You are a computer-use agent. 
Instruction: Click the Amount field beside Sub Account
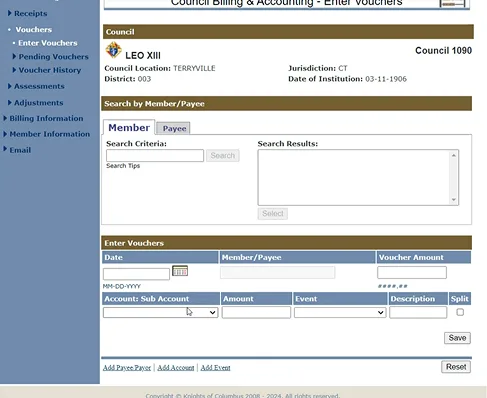click(x=256, y=312)
